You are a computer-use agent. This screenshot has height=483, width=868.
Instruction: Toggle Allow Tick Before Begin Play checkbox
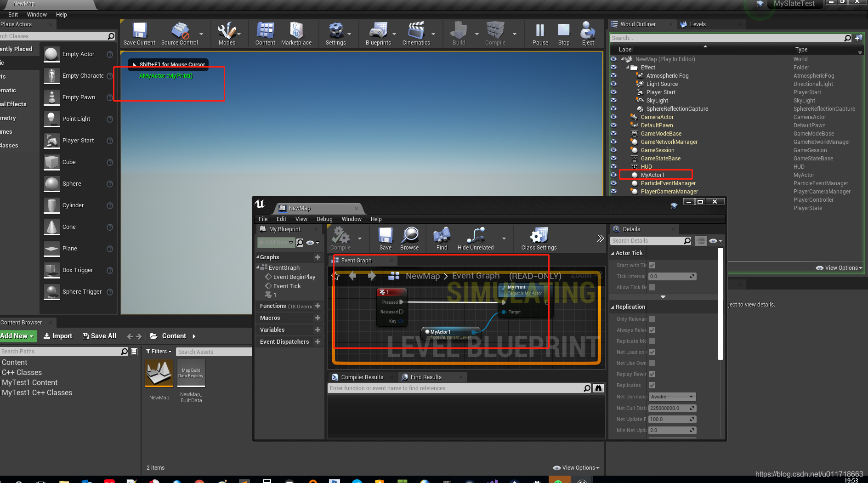[652, 287]
